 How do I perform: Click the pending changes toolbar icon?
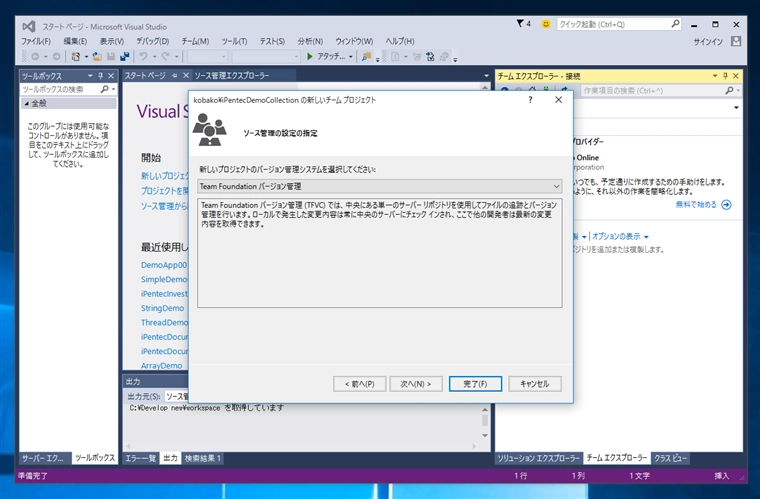tap(429, 57)
